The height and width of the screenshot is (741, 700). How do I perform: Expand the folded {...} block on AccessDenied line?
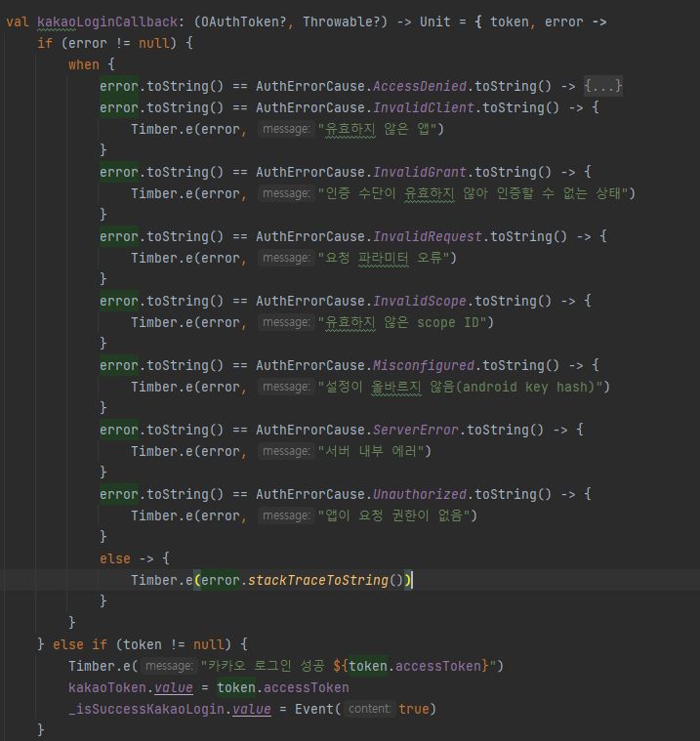(x=602, y=86)
